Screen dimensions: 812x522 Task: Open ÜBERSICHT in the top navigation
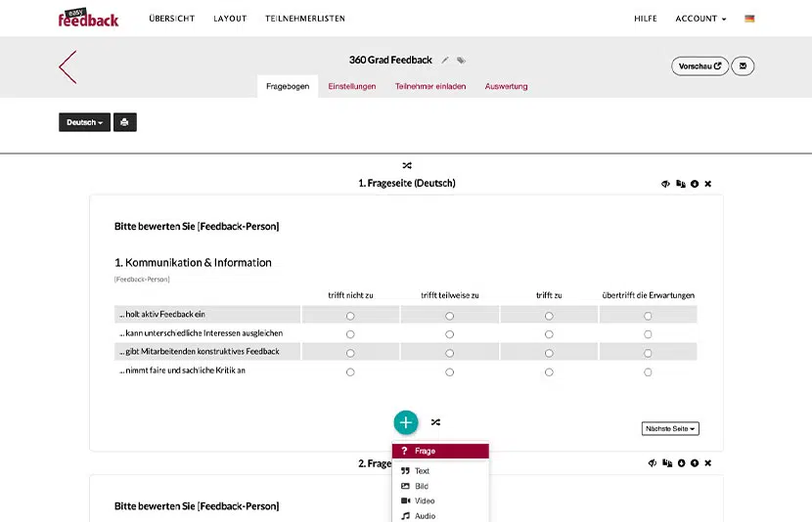coord(171,19)
